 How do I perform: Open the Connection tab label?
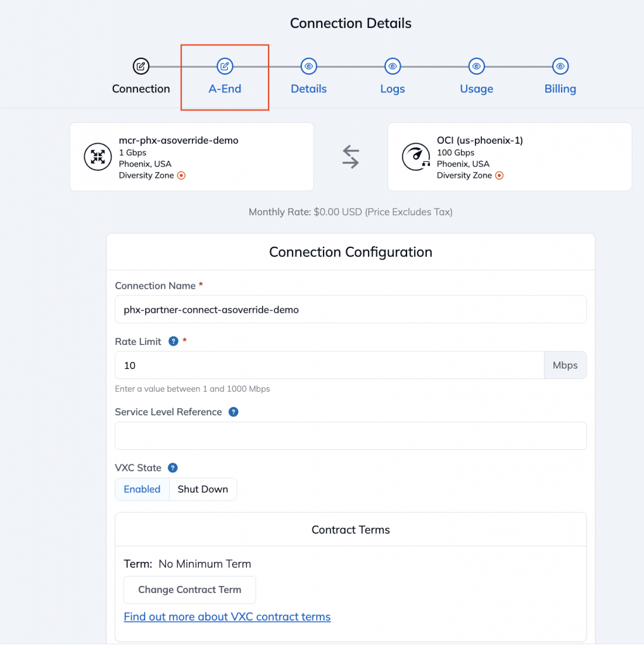coord(141,89)
